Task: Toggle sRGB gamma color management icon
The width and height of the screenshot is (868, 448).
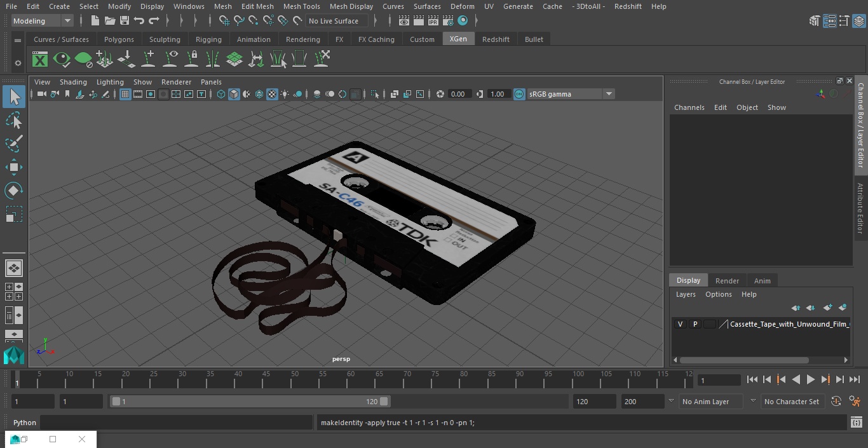Action: (x=519, y=94)
